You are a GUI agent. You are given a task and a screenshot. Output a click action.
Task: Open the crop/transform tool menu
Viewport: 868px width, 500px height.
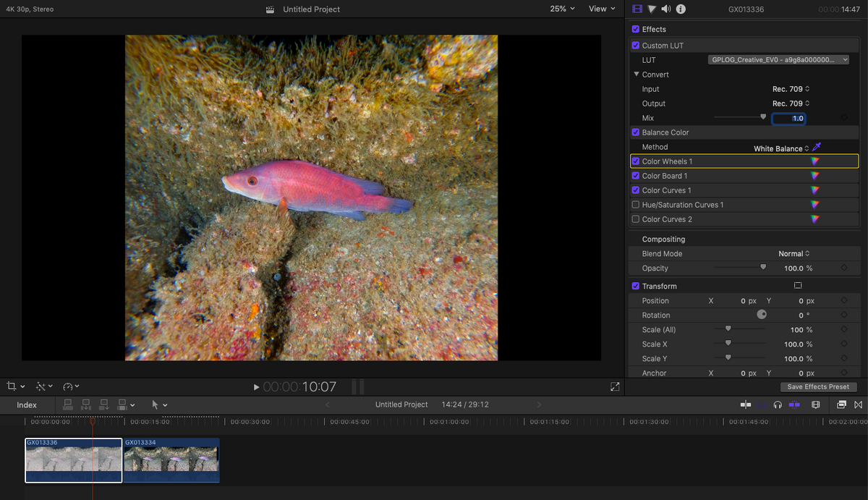[x=15, y=386]
